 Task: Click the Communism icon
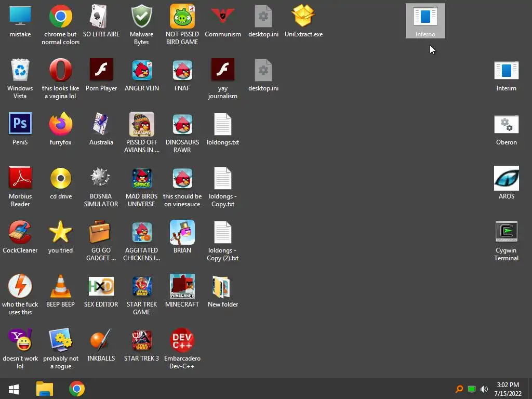222,16
